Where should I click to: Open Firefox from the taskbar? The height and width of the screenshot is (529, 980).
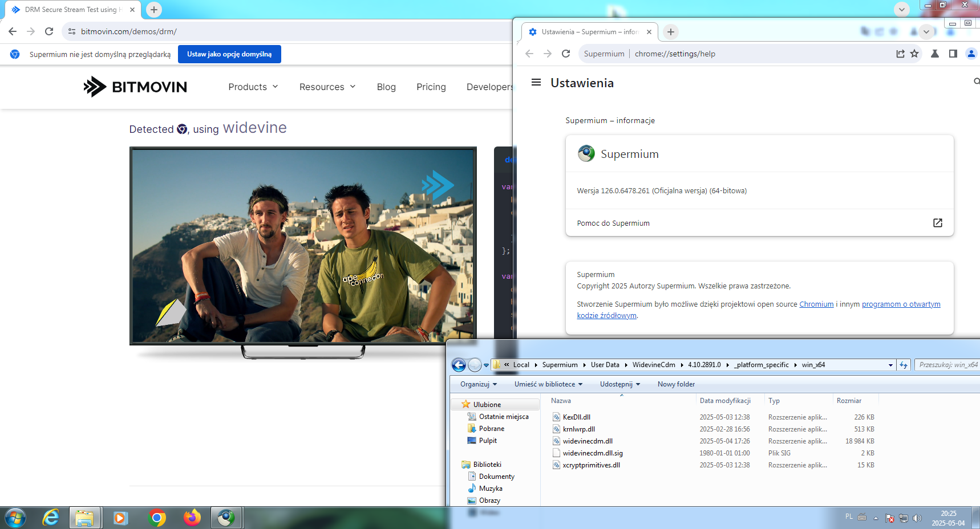point(192,518)
